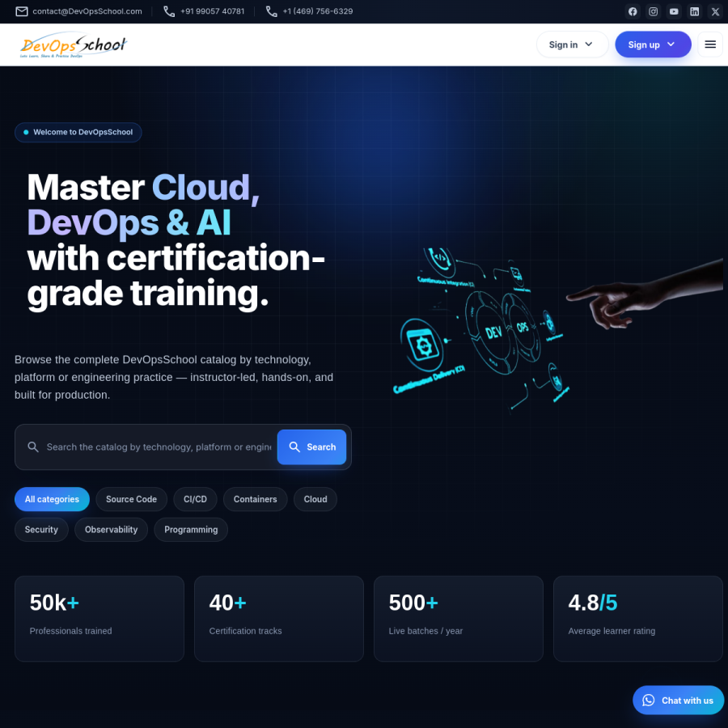Click the phone icon beside +1 (469) number
This screenshot has width=728, height=728.
click(271, 11)
